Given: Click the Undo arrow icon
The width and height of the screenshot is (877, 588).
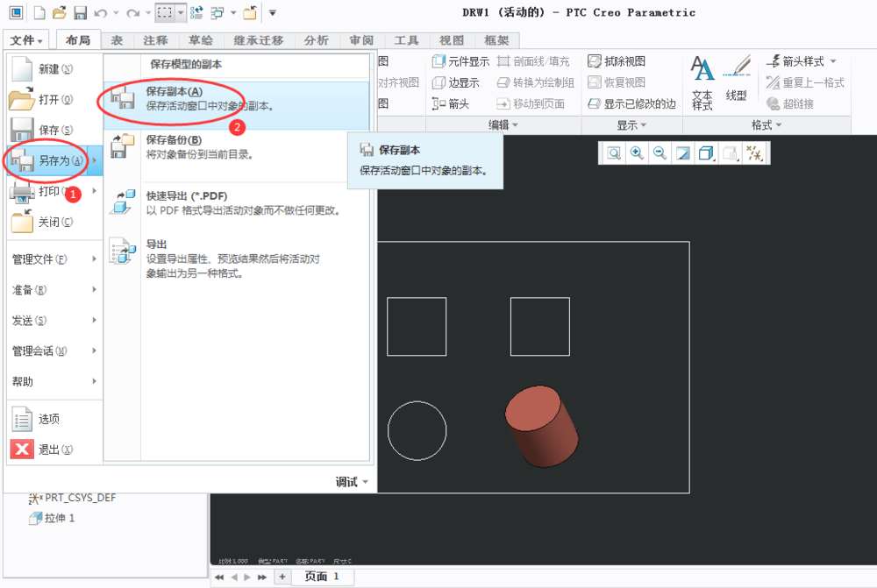Looking at the screenshot, I should pos(101,12).
